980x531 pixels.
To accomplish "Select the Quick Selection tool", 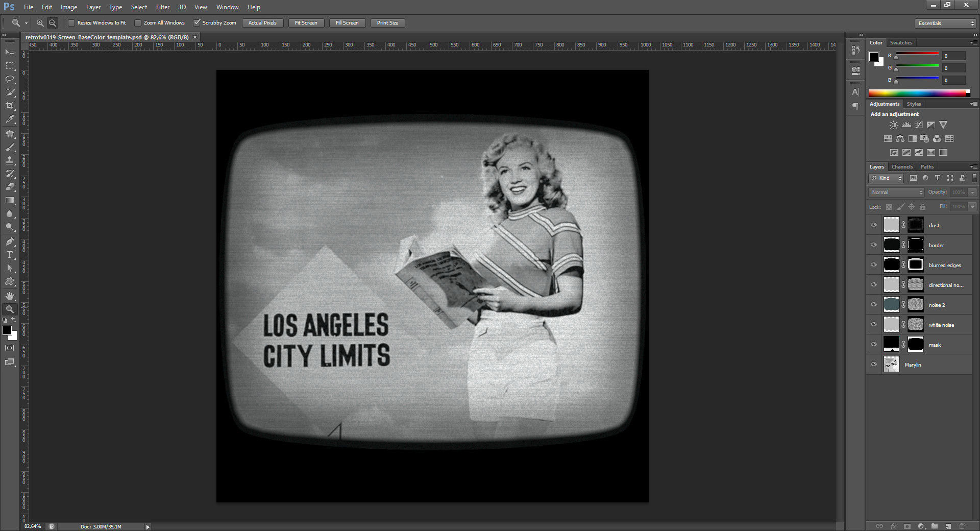I will (x=10, y=92).
